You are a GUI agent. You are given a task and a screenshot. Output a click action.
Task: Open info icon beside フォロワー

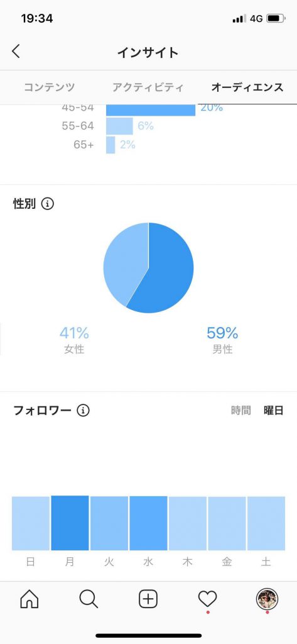pos(84,410)
